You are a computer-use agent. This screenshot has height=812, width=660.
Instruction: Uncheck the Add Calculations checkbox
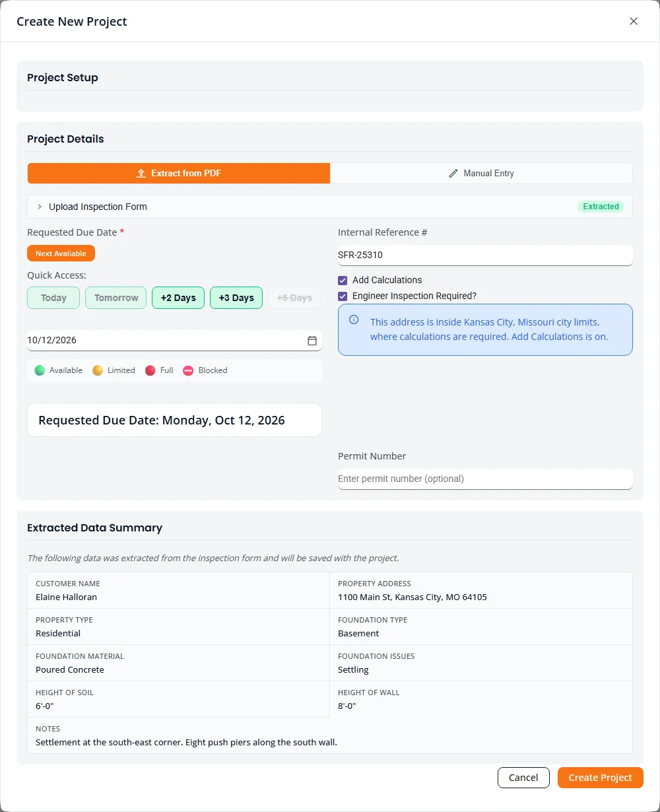343,280
